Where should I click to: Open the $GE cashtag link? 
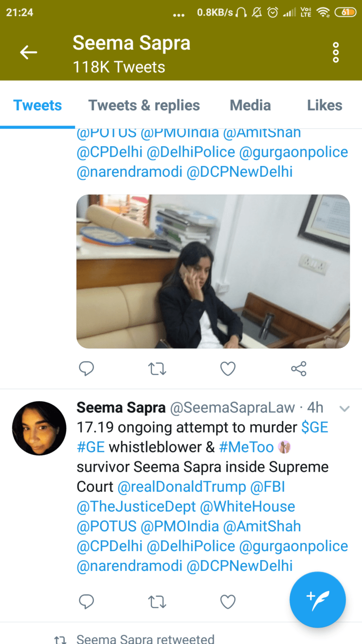(315, 427)
